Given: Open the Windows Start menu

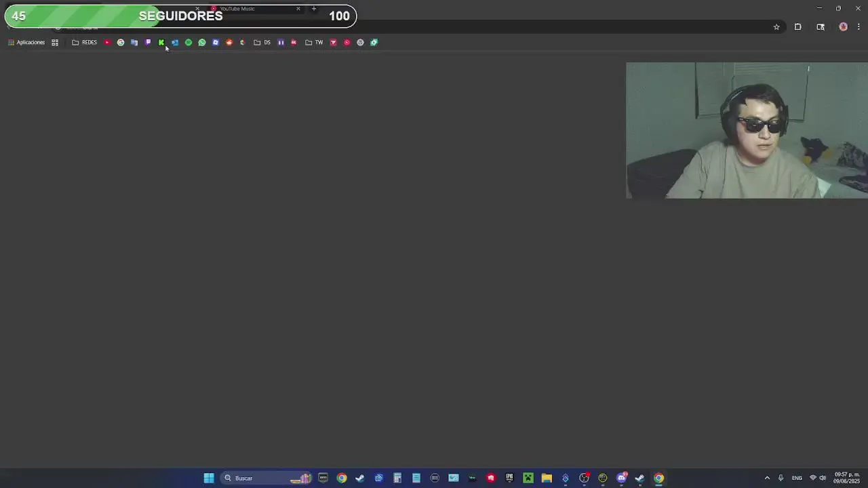Looking at the screenshot, I should point(209,478).
